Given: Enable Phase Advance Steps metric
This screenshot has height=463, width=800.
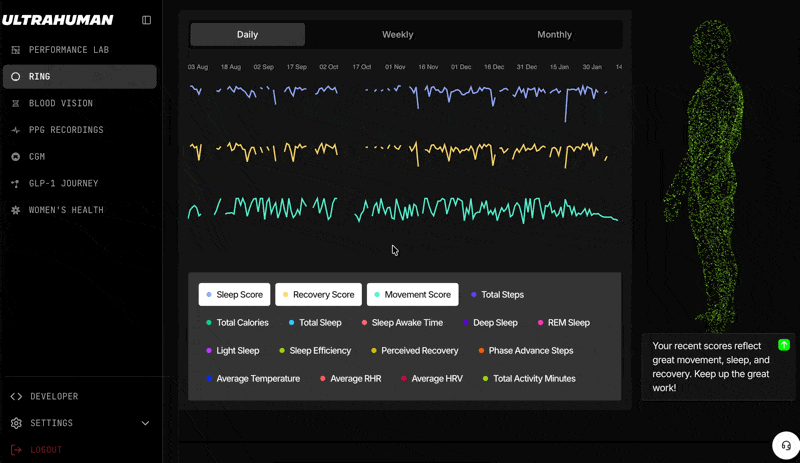Looking at the screenshot, I should 526,351.
